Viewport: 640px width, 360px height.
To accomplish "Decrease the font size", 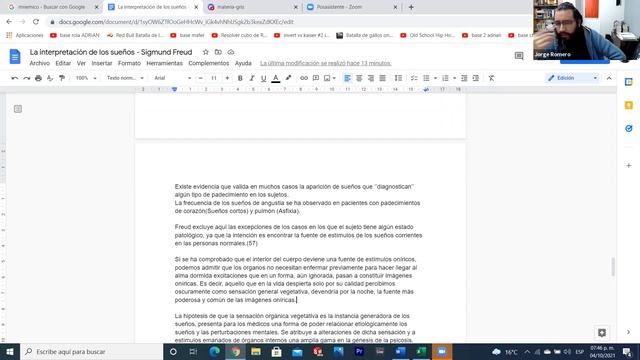I will click(200, 78).
